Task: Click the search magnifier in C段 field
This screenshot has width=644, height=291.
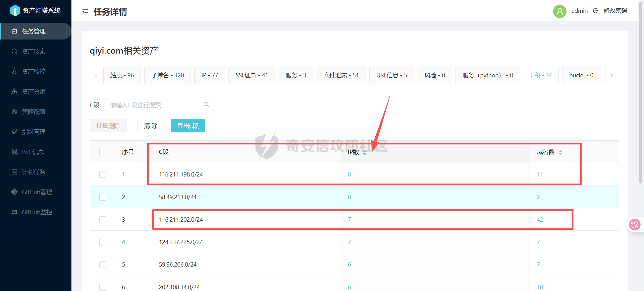Action: pyautogui.click(x=206, y=104)
